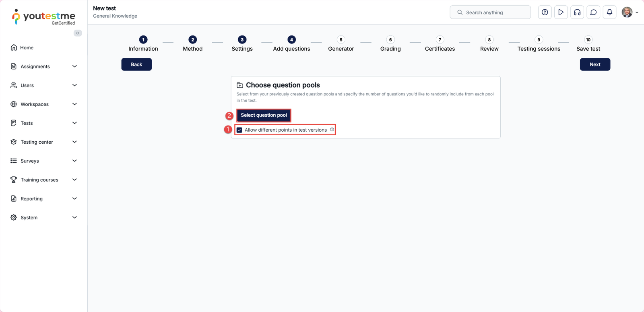Uncheck Allow different points in test versions
The width and height of the screenshot is (644, 312).
tap(239, 130)
